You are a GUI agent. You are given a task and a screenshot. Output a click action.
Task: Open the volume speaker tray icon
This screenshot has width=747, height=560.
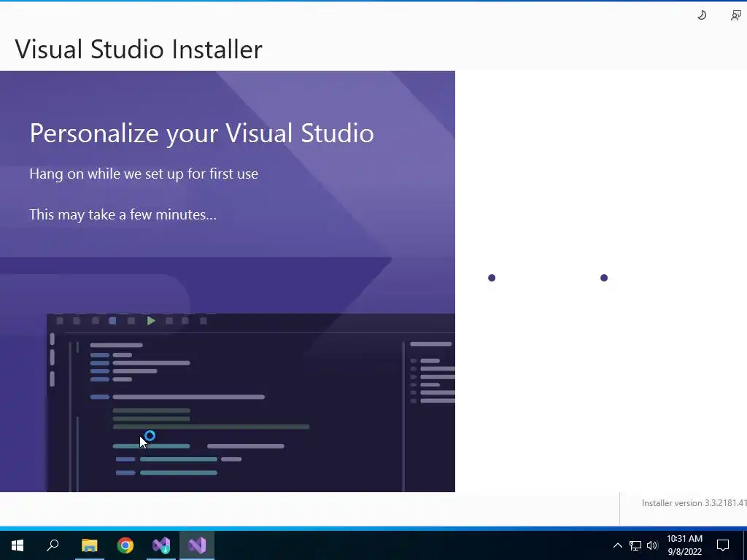[652, 545]
